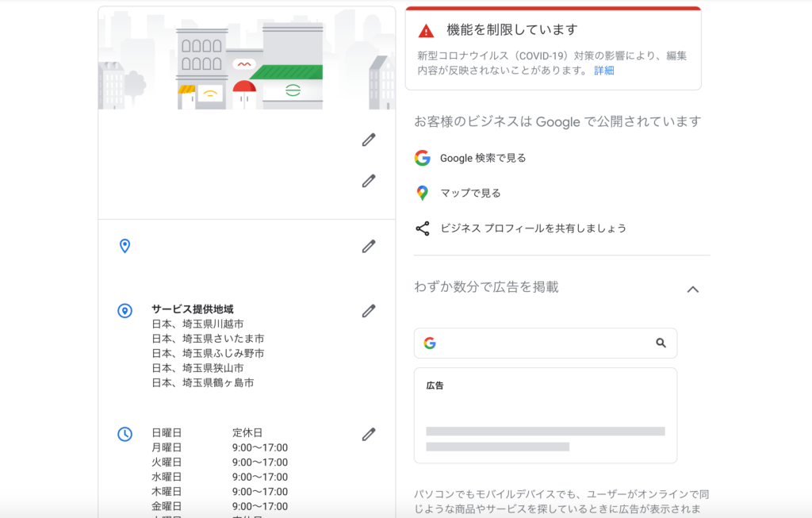Click the 広告 preview card
The height and width of the screenshot is (518, 812).
coord(546,416)
